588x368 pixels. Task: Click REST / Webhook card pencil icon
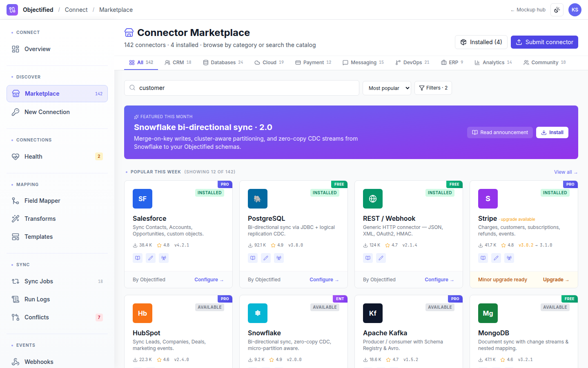pos(381,258)
